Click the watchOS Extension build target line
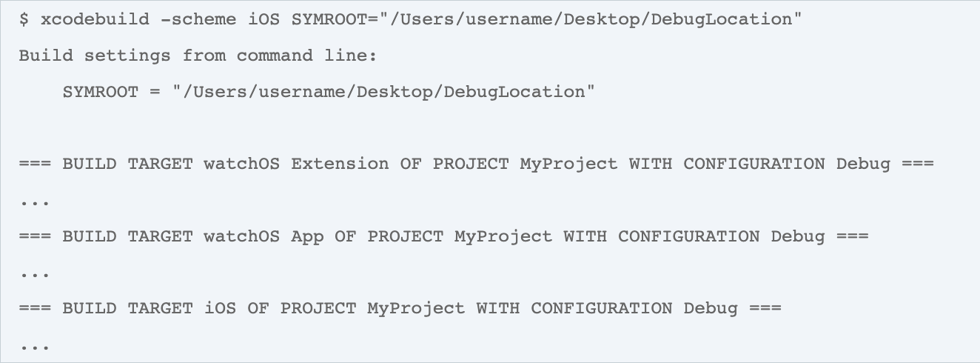 click(477, 164)
